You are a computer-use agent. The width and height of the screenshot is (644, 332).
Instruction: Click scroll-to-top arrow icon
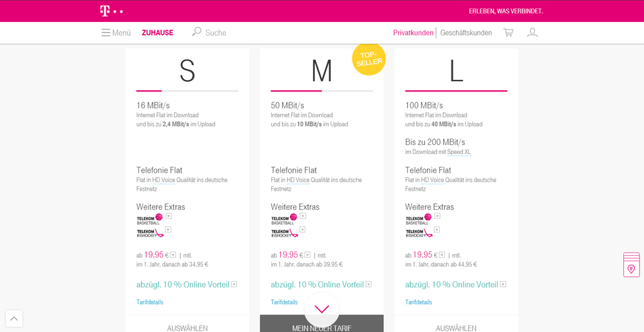click(14, 318)
